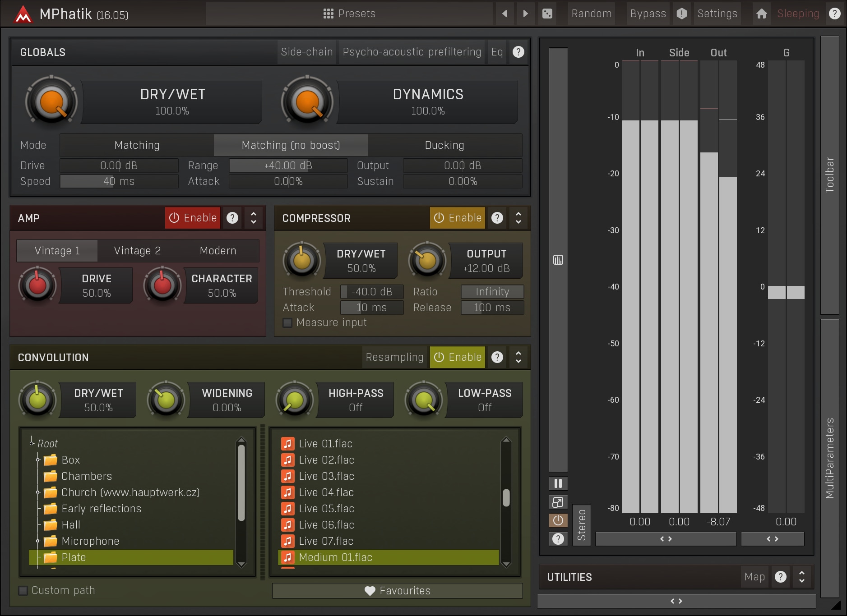
Task: Check the Custom path checkbox
Action: click(x=23, y=591)
